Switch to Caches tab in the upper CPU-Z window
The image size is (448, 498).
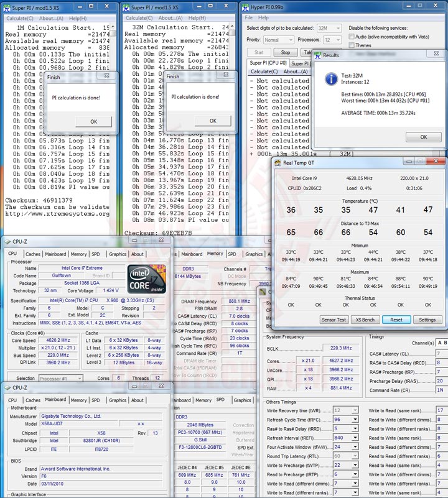pyautogui.click(x=33, y=254)
